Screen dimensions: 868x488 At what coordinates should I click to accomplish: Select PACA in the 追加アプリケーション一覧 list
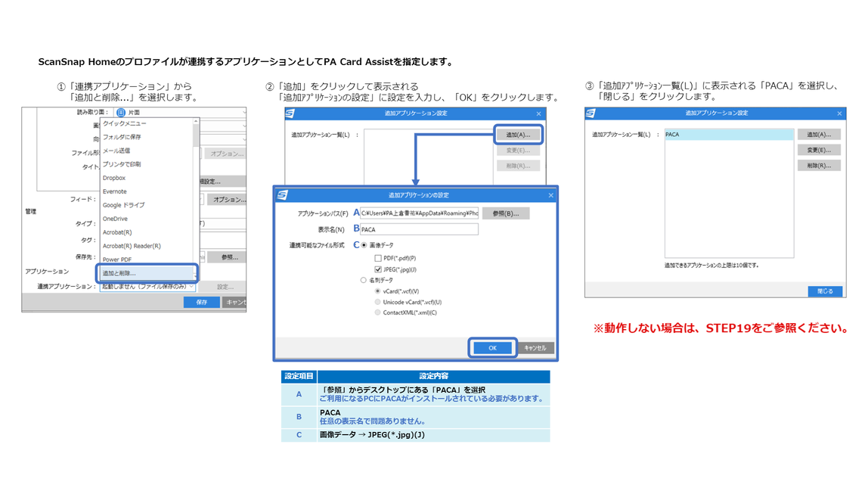coord(729,135)
